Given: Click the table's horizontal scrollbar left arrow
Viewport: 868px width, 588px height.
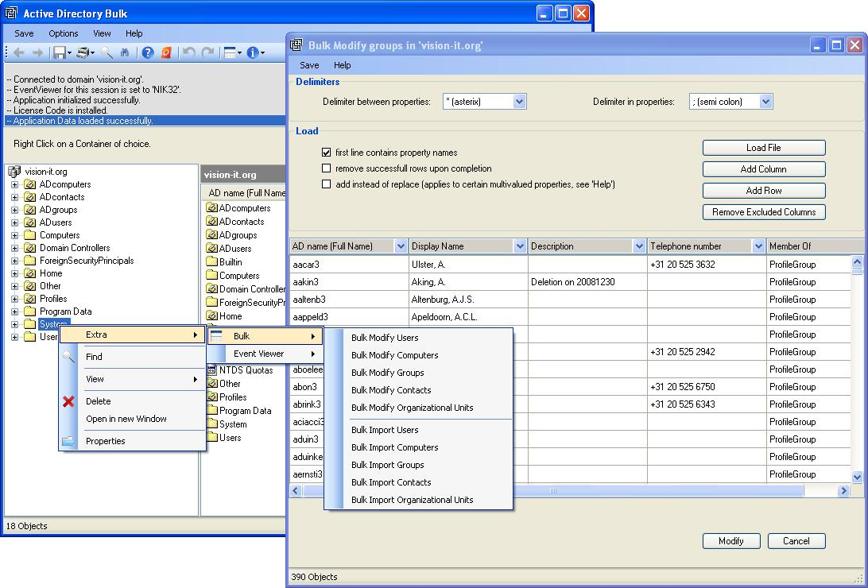Looking at the screenshot, I should click(x=296, y=490).
